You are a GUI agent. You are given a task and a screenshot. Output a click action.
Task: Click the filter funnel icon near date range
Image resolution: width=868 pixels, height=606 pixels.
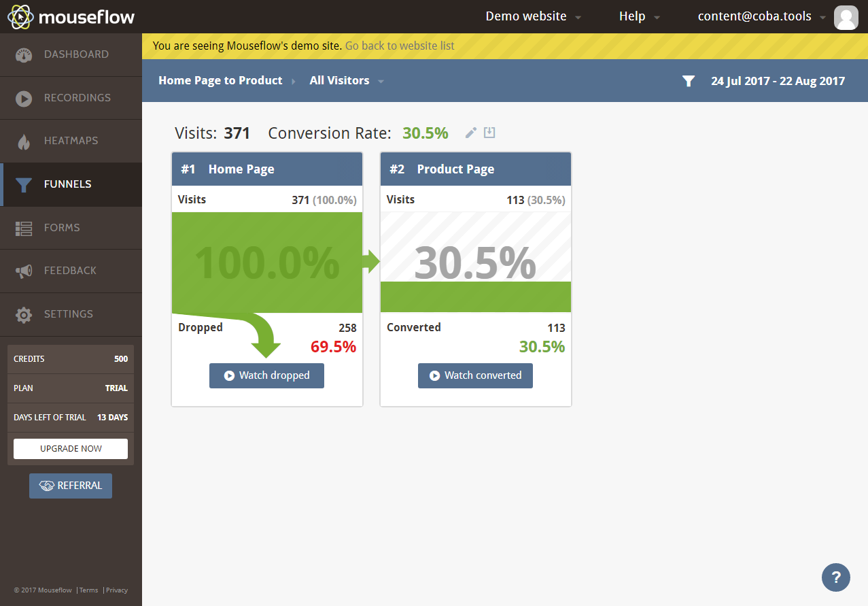[689, 81]
